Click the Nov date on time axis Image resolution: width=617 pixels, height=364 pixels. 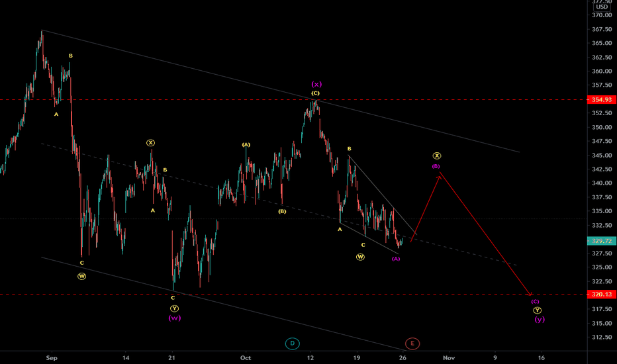pos(449,357)
